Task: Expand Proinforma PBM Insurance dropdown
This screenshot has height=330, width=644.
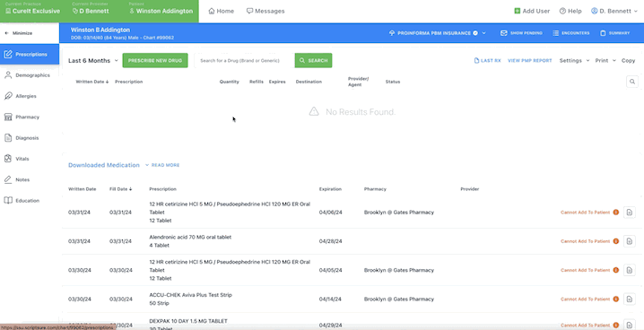Action: (438, 33)
